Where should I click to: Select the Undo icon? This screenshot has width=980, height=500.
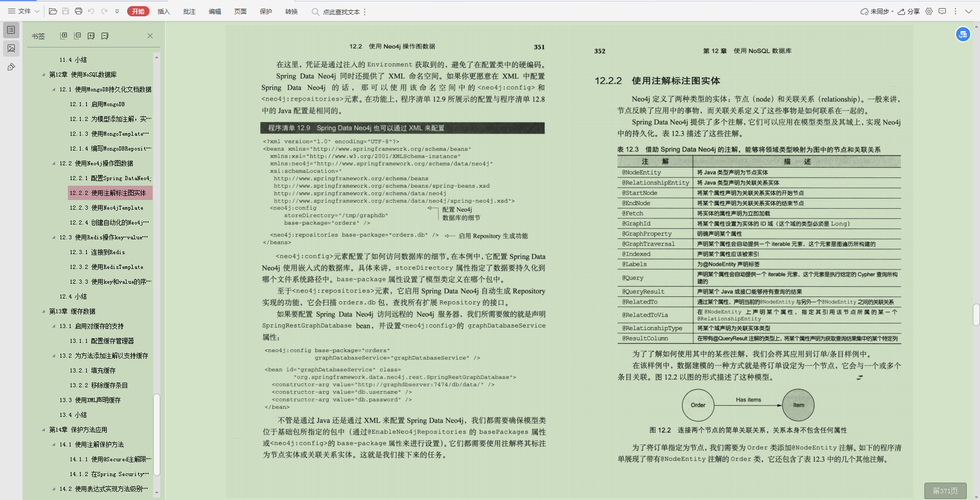(x=92, y=11)
